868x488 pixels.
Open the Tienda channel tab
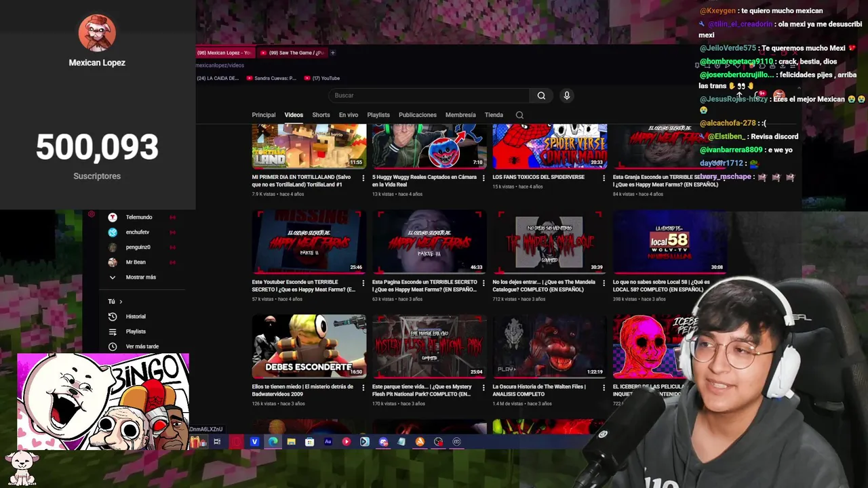point(494,115)
